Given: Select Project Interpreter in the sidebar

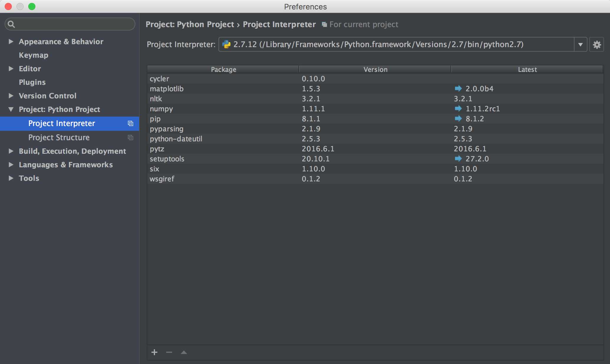Looking at the screenshot, I should [x=70, y=123].
